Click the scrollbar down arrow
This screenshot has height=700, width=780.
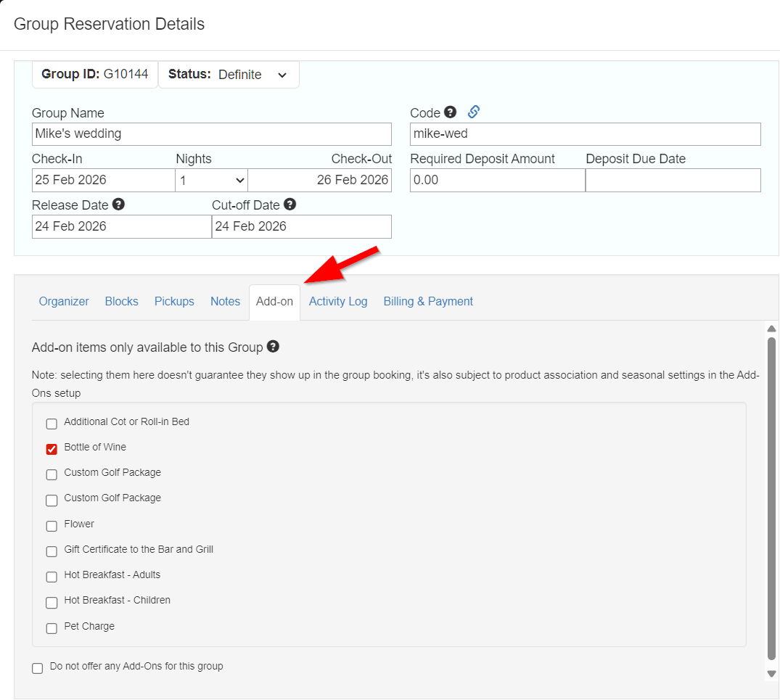(x=771, y=674)
